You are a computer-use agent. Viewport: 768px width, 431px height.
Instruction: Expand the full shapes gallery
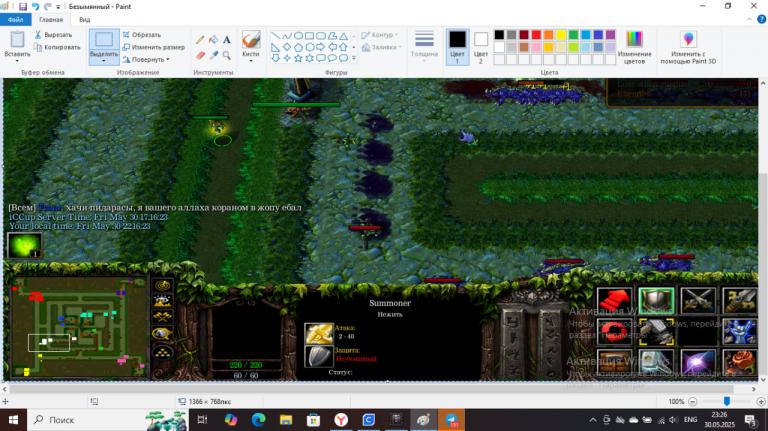pyautogui.click(x=354, y=58)
